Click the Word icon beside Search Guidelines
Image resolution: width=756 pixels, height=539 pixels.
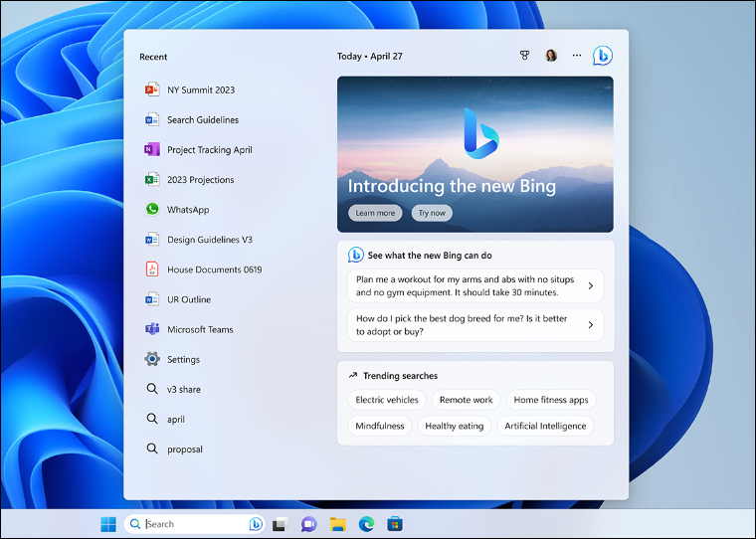152,119
